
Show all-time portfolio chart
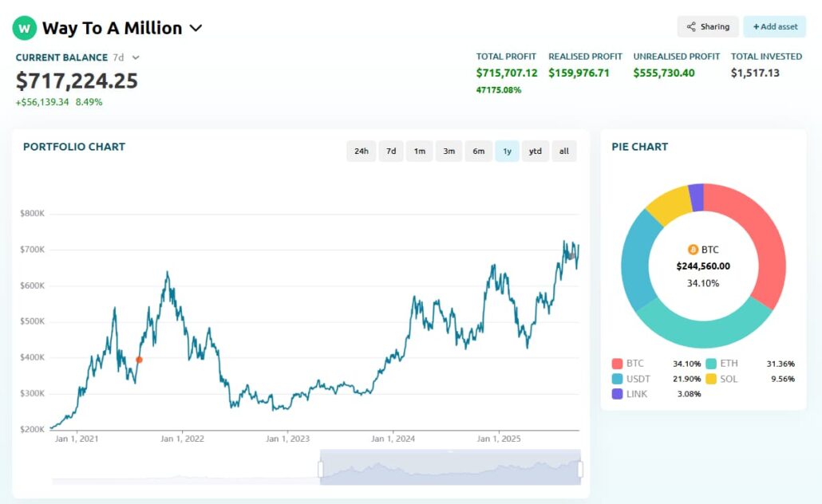[x=564, y=151]
